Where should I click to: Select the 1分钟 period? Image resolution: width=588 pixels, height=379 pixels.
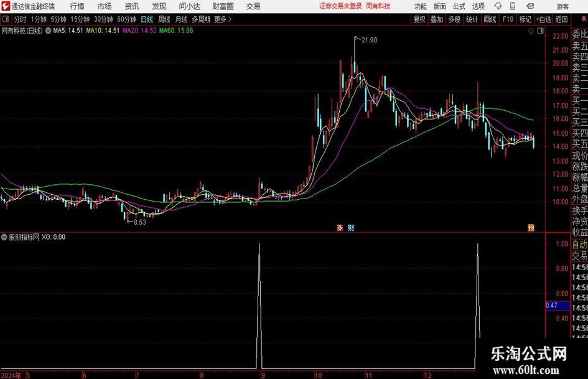click(x=39, y=19)
